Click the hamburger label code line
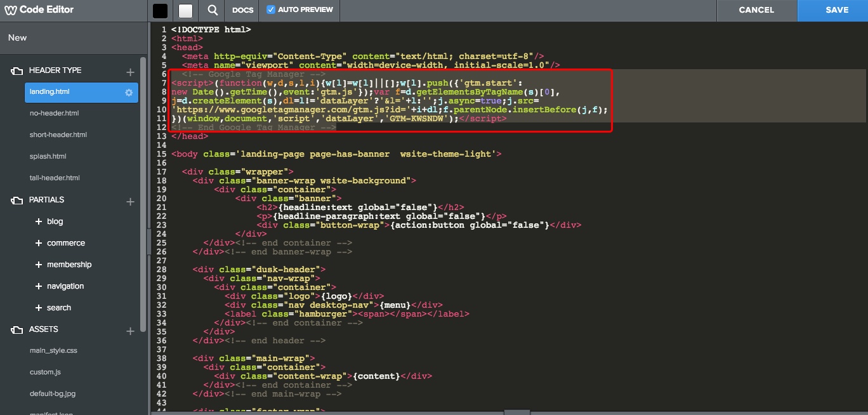This screenshot has width=868, height=415. point(347,314)
